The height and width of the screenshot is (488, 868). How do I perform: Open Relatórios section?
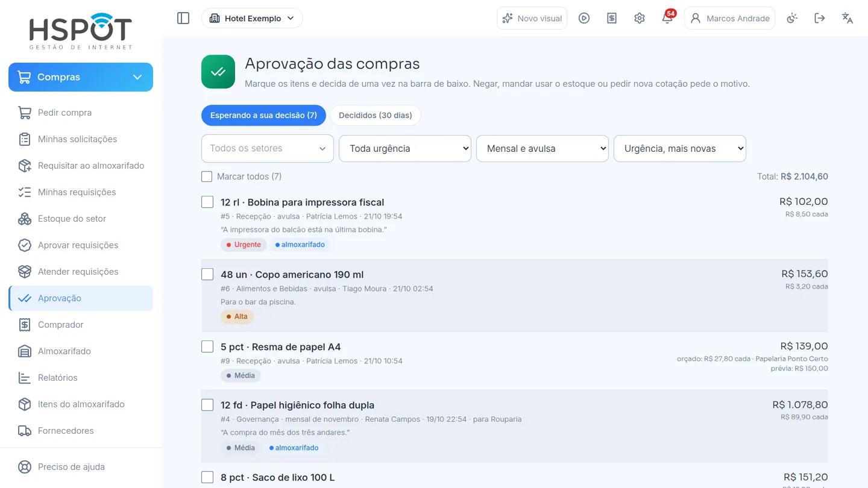pos(81,378)
